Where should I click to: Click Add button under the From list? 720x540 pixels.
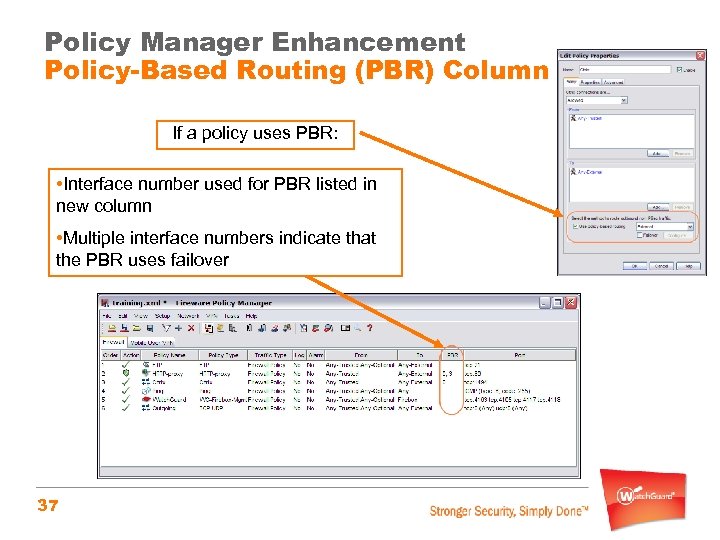[659, 153]
